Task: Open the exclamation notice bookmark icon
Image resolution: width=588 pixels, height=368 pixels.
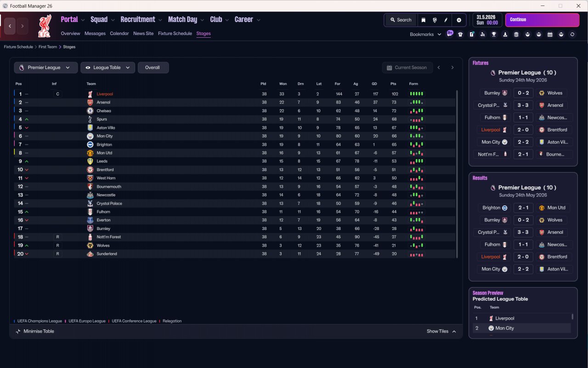Action: (x=472, y=34)
